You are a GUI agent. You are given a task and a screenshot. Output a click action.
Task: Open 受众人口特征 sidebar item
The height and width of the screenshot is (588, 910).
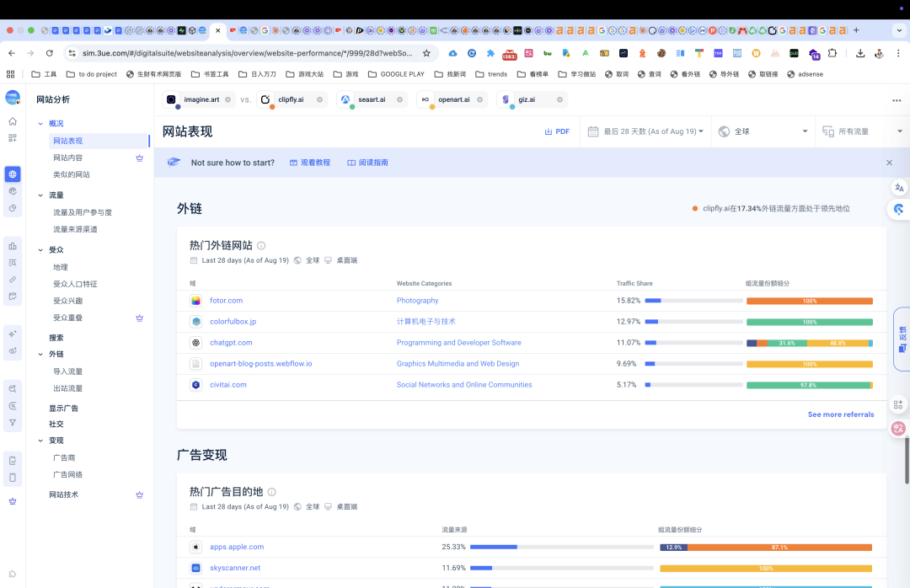tap(75, 284)
